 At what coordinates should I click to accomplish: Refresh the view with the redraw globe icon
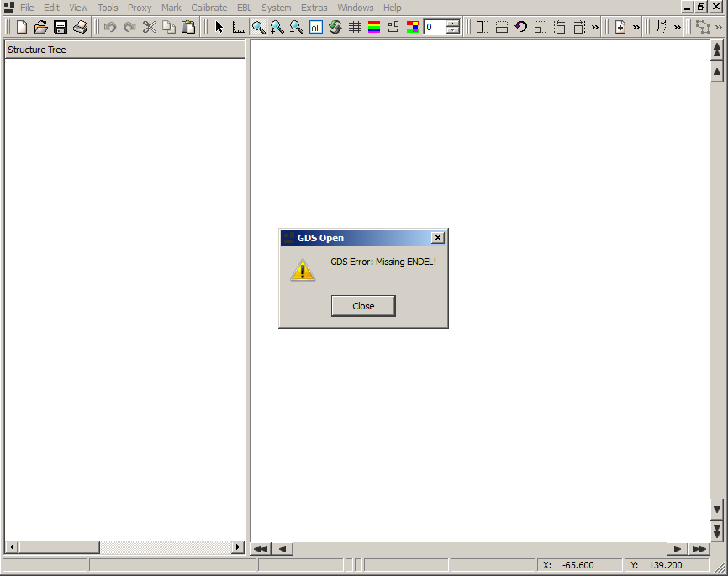click(335, 26)
